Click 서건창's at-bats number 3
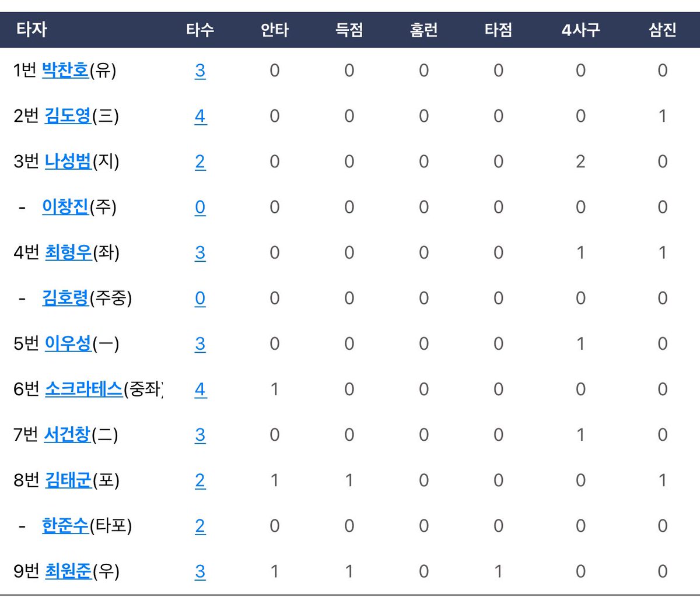The width and height of the screenshot is (700, 604). [200, 435]
